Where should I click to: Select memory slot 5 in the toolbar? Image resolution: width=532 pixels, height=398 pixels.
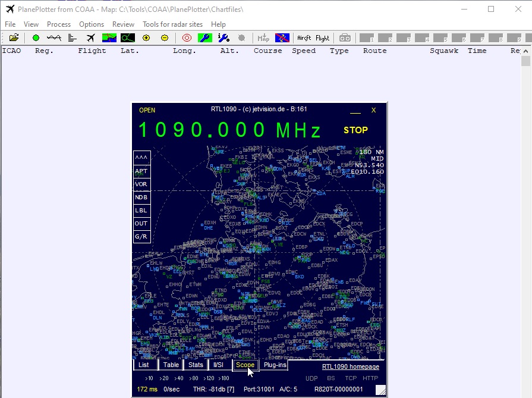click(440, 37)
